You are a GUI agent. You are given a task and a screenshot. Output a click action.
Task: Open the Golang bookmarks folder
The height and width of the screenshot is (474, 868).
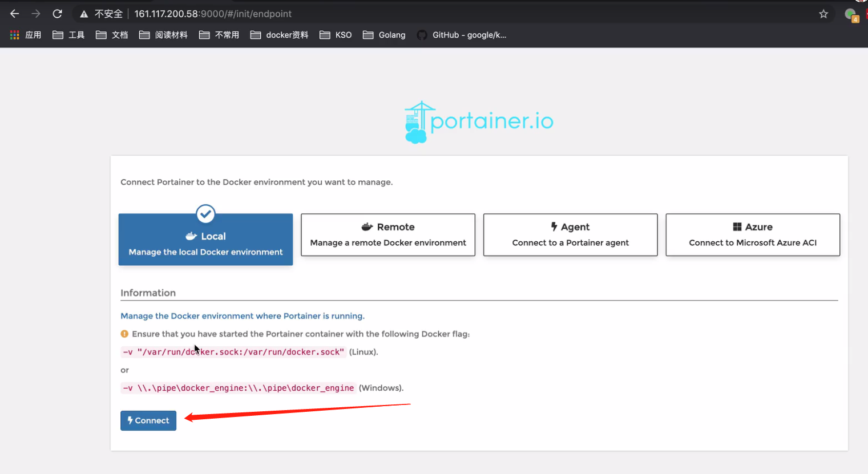click(x=384, y=35)
